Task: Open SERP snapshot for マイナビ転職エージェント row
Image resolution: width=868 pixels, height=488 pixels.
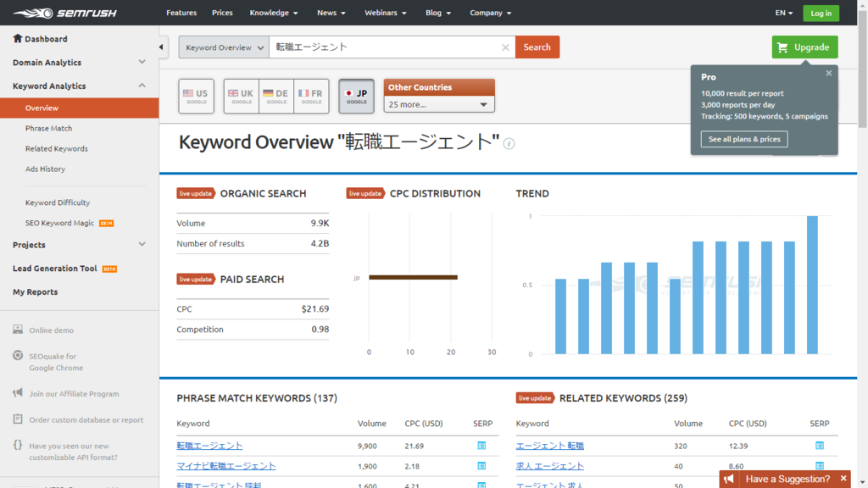Action: tap(481, 466)
